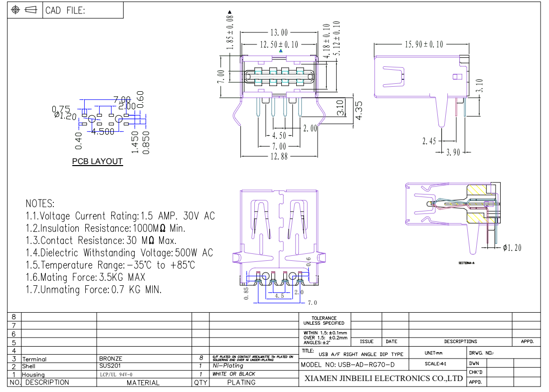Image resolution: width=549 pixels, height=392 pixels.
Task: Select the 'DESCRIPTIONS' revision header
Action: point(460,342)
